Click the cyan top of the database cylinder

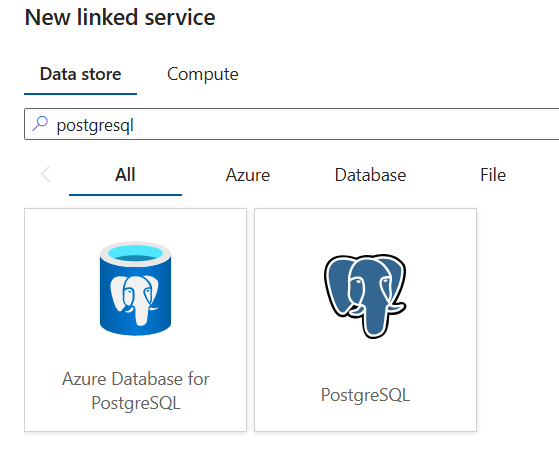coord(135,253)
